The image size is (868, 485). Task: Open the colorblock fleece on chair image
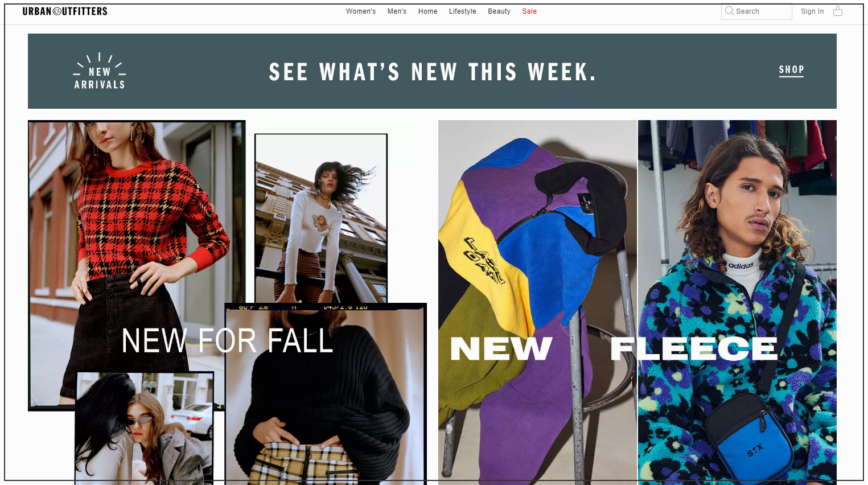coord(537,302)
